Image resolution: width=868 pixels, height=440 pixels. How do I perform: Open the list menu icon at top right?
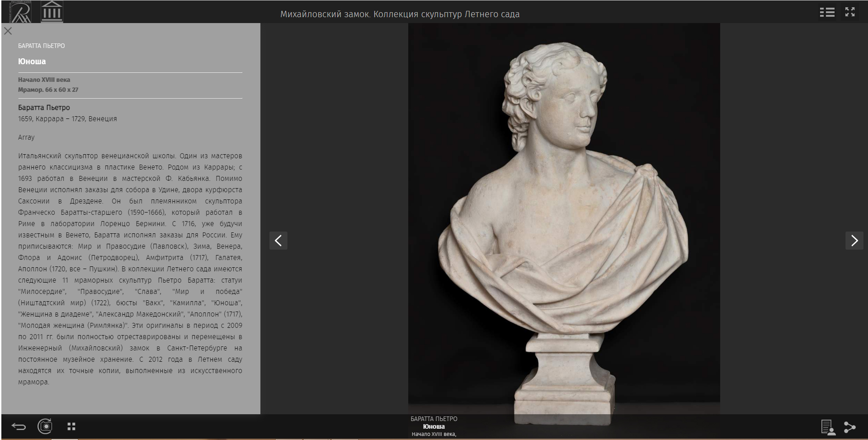click(x=827, y=12)
